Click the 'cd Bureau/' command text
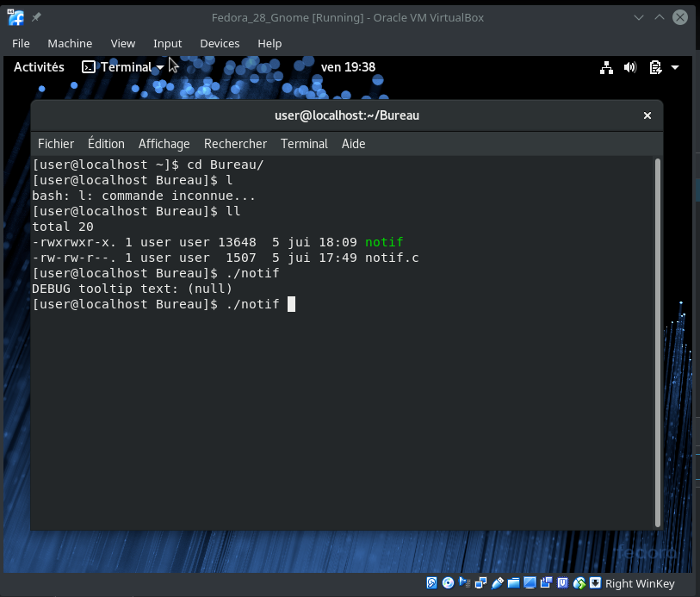700x597 pixels. click(226, 165)
